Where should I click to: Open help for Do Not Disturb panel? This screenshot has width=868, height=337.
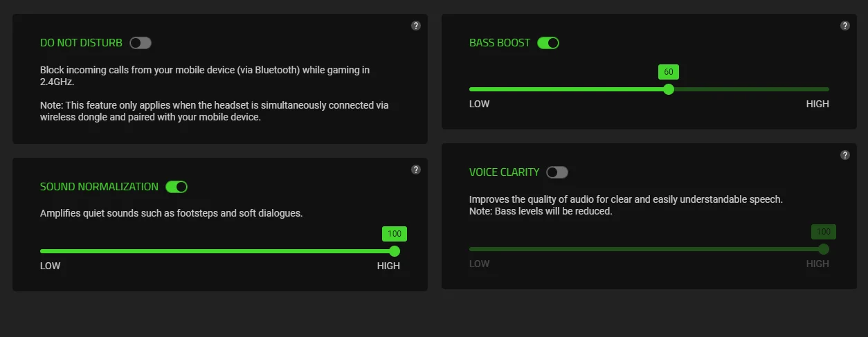click(x=416, y=26)
